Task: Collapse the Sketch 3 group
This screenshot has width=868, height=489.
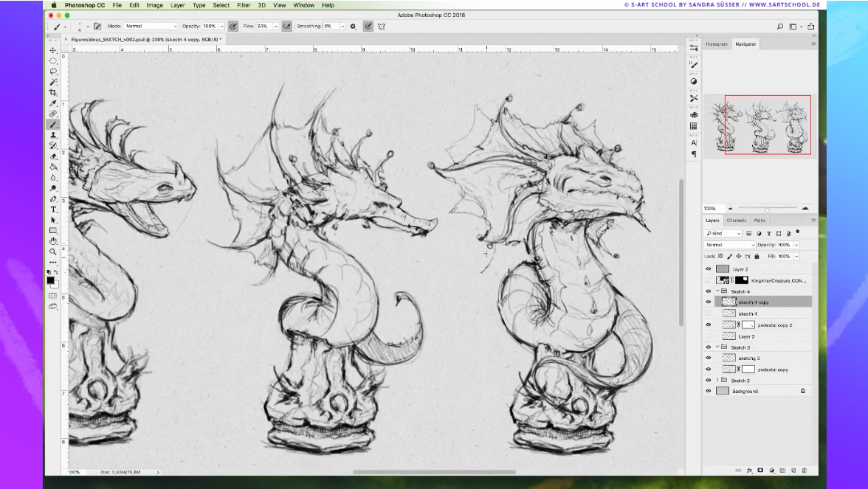Action: pyautogui.click(x=717, y=347)
